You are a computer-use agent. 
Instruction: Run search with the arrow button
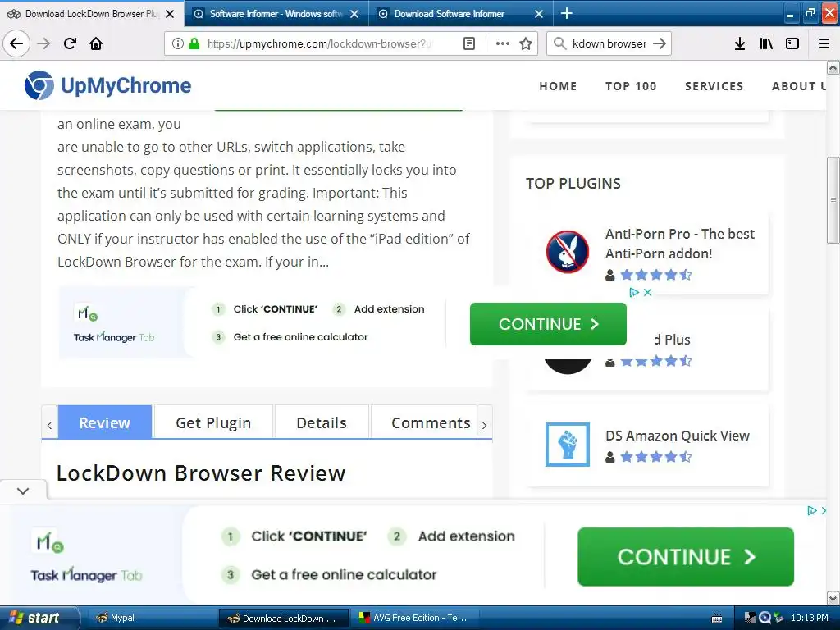tap(660, 43)
